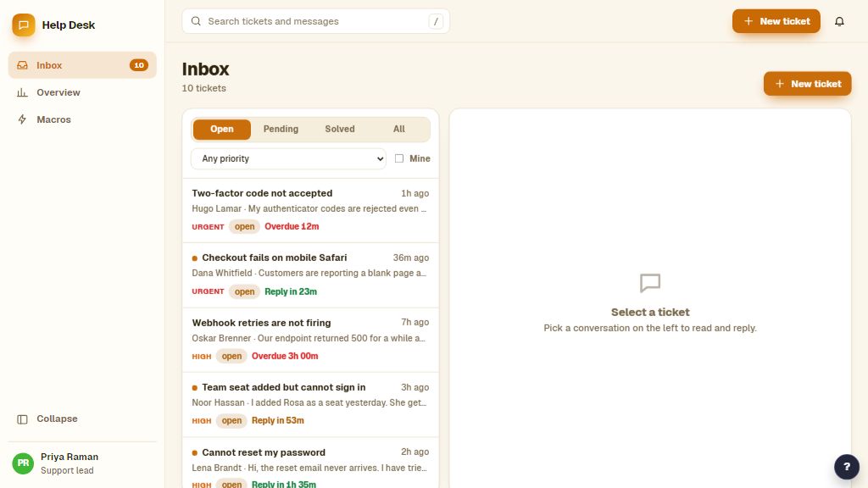Click the Reply in 53m label
Screen dimensions: 868x488
pos(278,420)
